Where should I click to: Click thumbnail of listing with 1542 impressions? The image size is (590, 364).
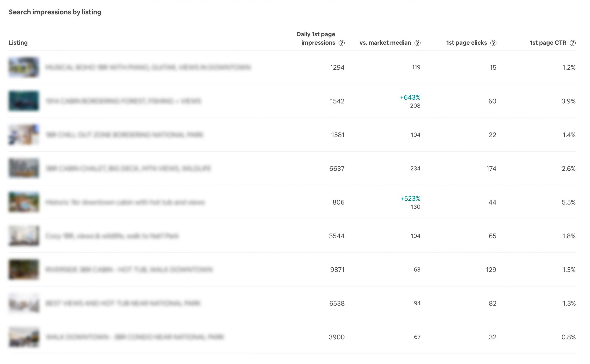click(x=24, y=101)
